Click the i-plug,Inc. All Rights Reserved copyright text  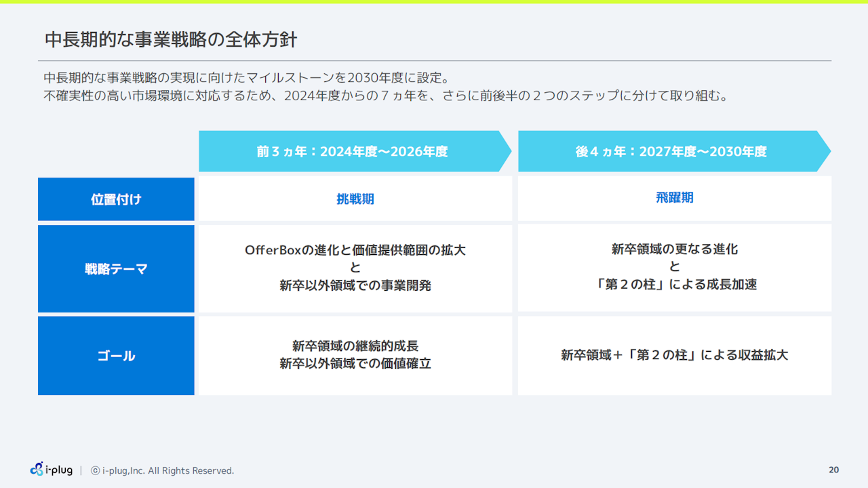click(x=167, y=470)
